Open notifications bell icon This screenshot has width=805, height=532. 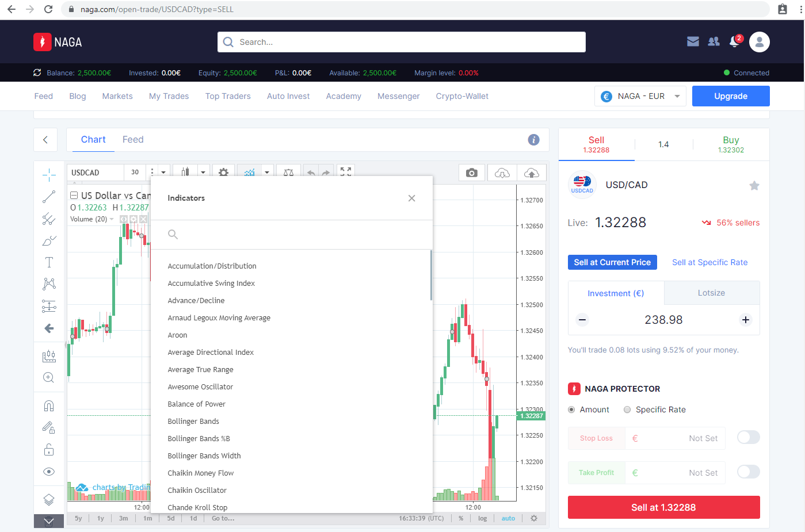tap(735, 41)
